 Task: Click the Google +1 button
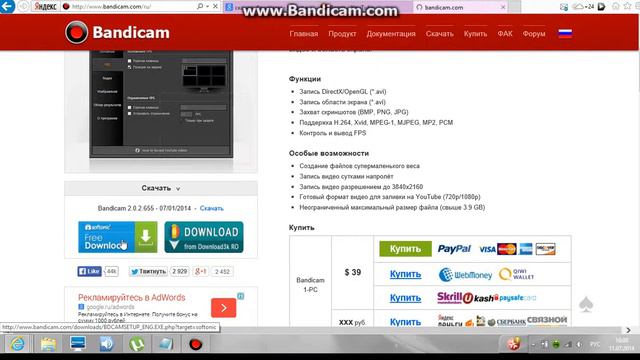[x=200, y=271]
